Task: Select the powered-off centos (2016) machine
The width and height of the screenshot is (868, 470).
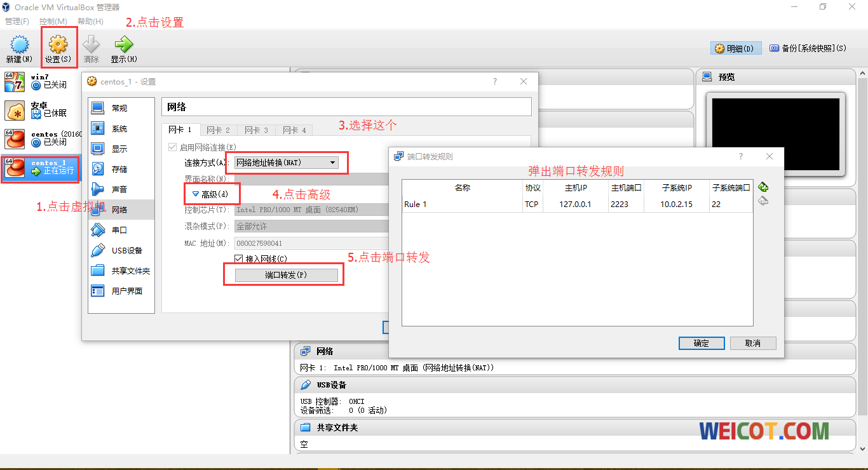Action: pyautogui.click(x=41, y=138)
